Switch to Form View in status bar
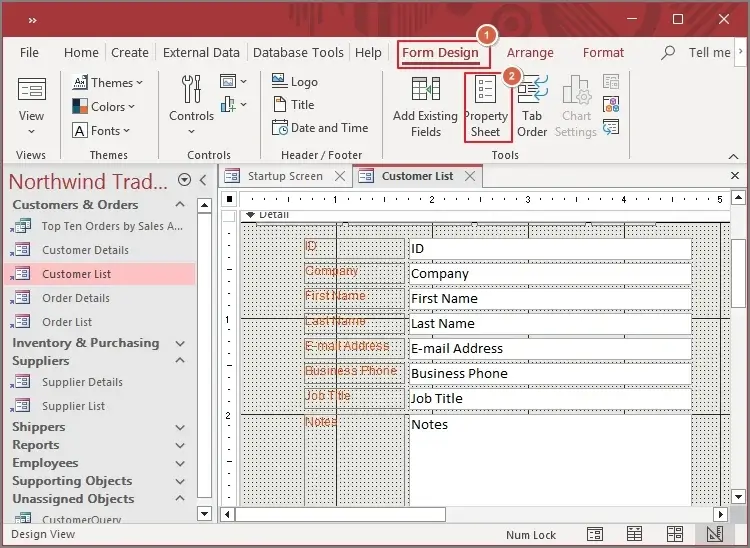This screenshot has height=548, width=750. click(595, 534)
